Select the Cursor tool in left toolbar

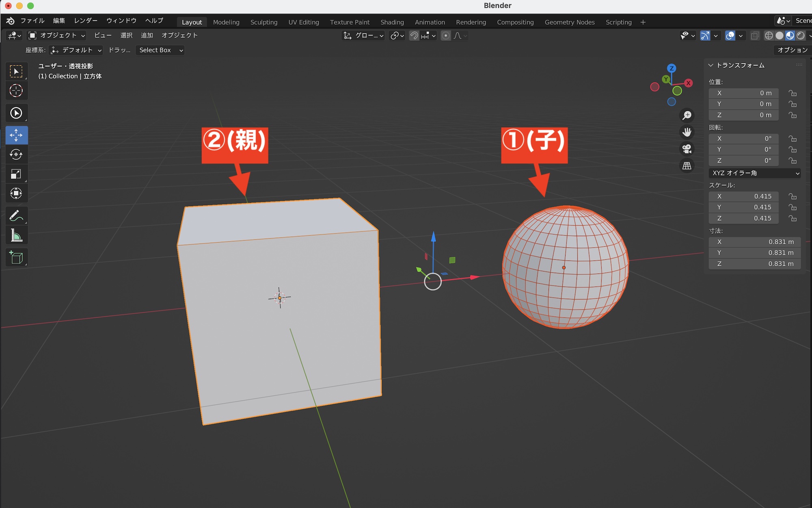16,91
